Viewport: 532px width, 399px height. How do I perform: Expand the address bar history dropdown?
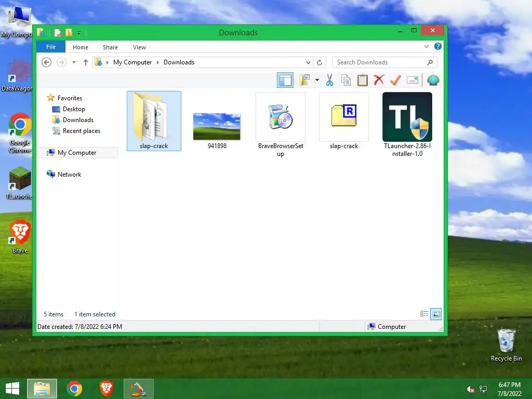point(308,62)
